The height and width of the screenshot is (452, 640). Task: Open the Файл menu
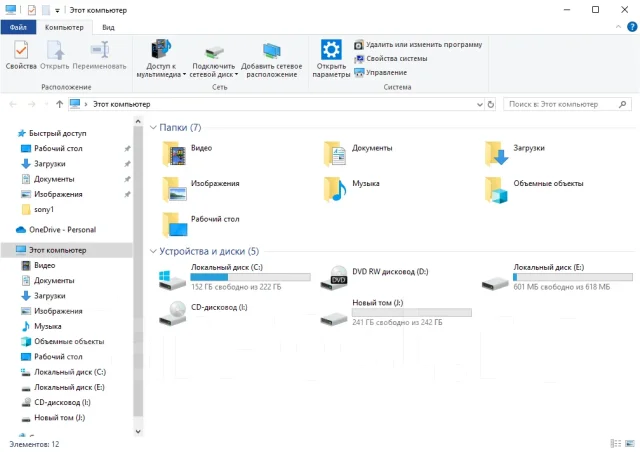[18, 27]
